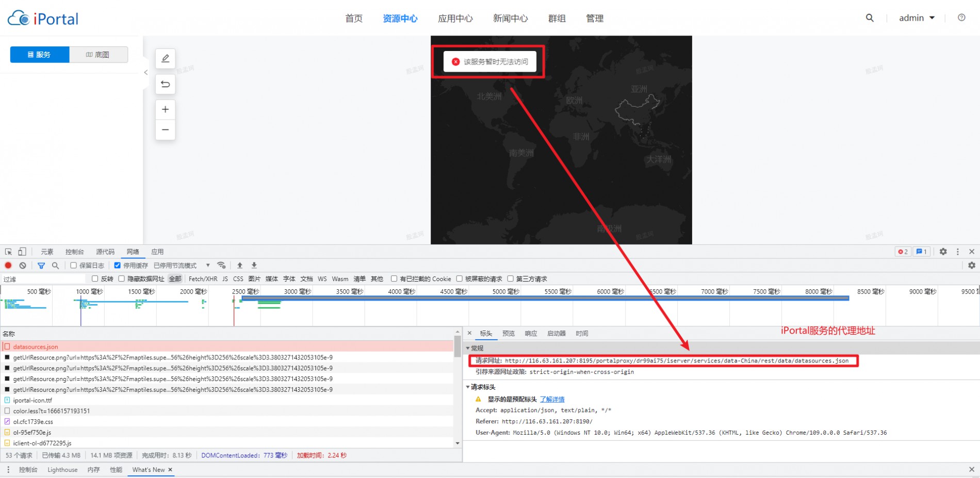Click the DevTools record network log button

coord(8,266)
